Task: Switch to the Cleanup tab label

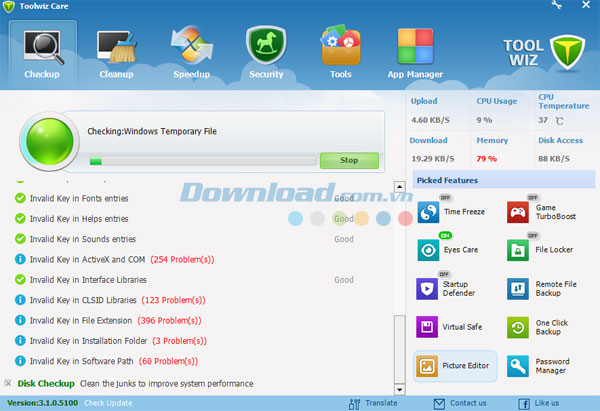Action: (116, 74)
